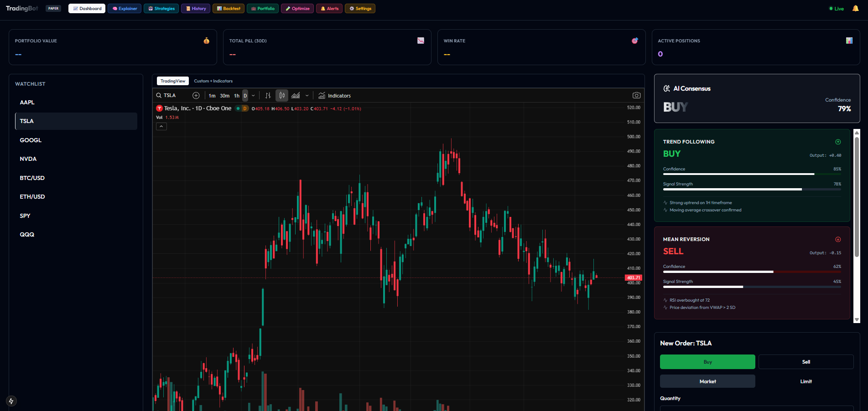Open the Indicators panel on the chart
868x411 pixels.
[334, 95]
